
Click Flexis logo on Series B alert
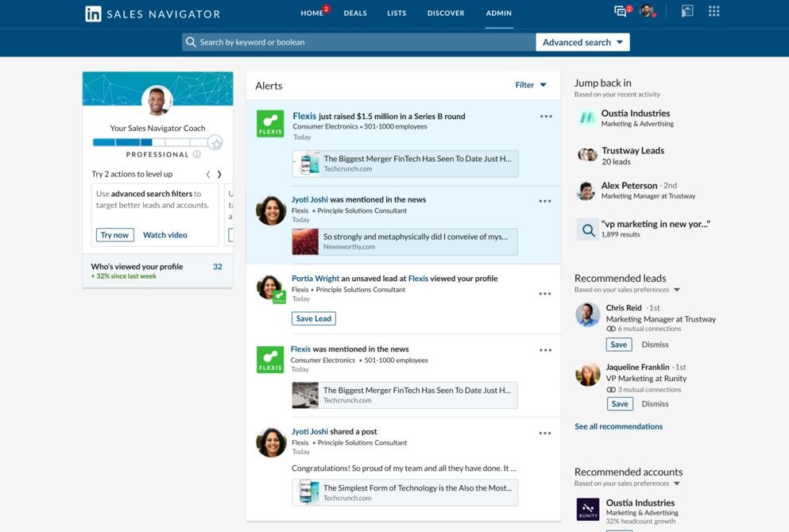click(270, 124)
